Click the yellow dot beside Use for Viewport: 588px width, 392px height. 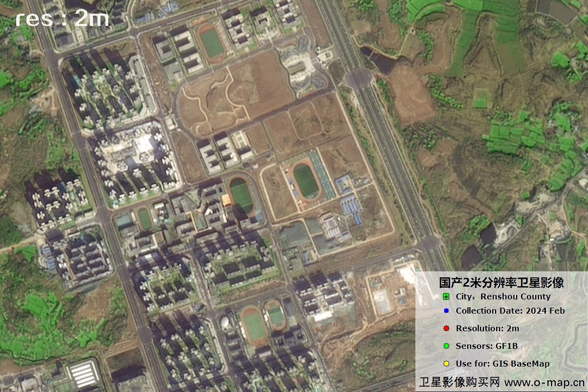(446, 364)
